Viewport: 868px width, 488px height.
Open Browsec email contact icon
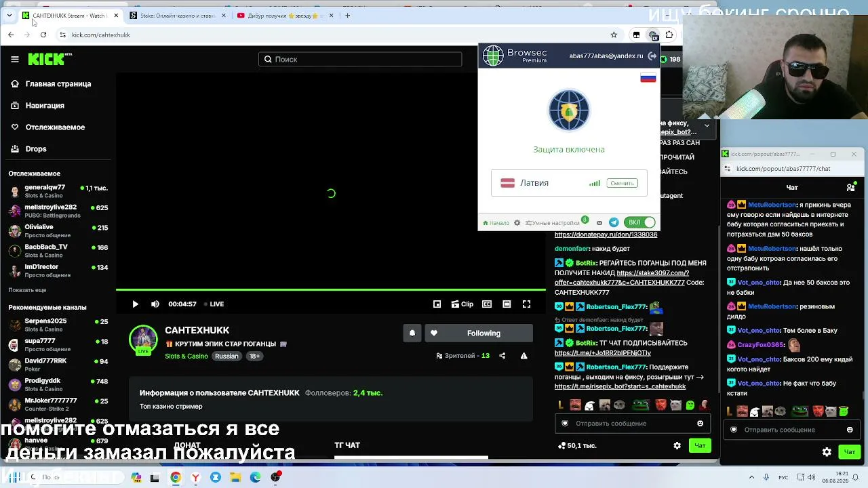pos(599,223)
